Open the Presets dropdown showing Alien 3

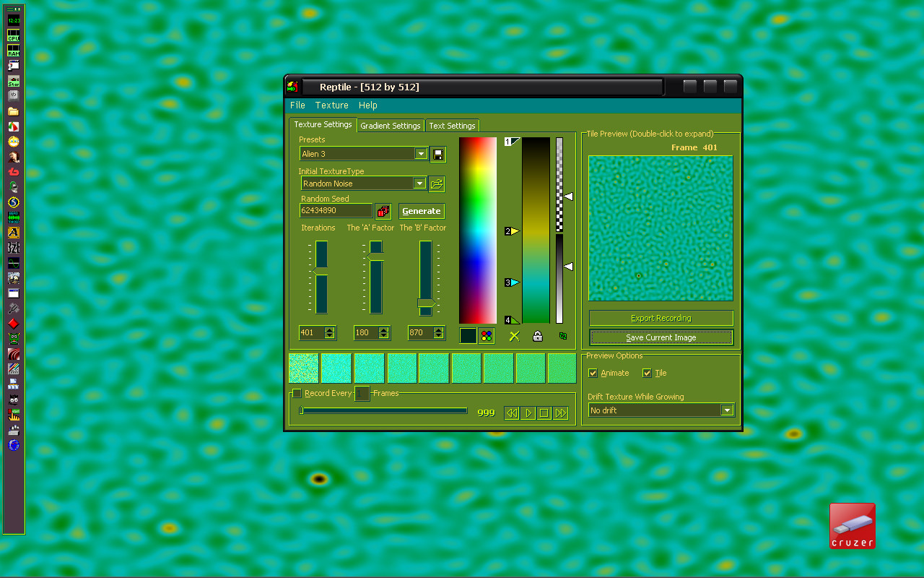[x=421, y=154]
